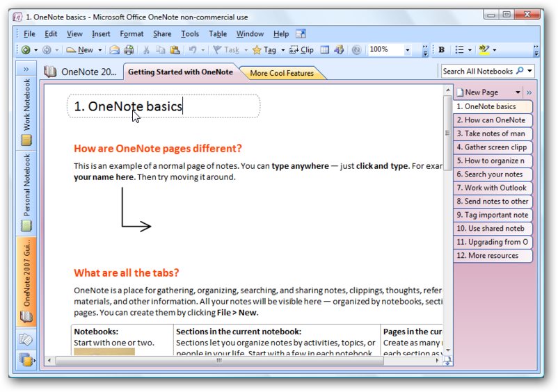Click the green Back navigation button
558x392 pixels.
click(x=26, y=50)
